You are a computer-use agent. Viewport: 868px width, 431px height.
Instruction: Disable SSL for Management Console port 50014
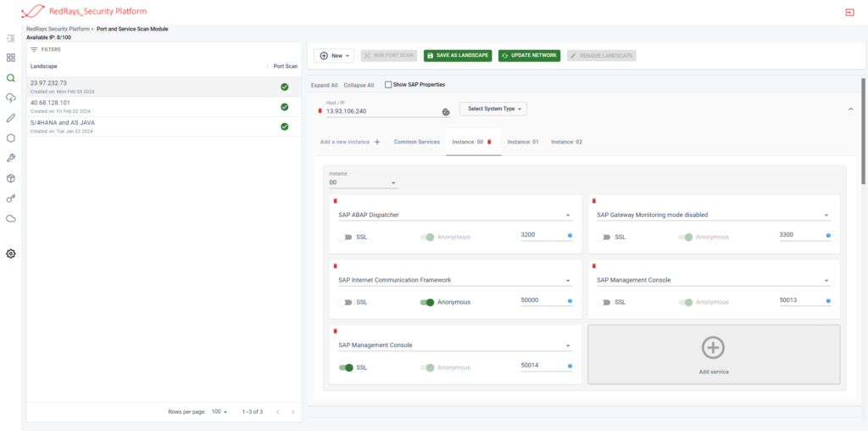pyautogui.click(x=346, y=367)
